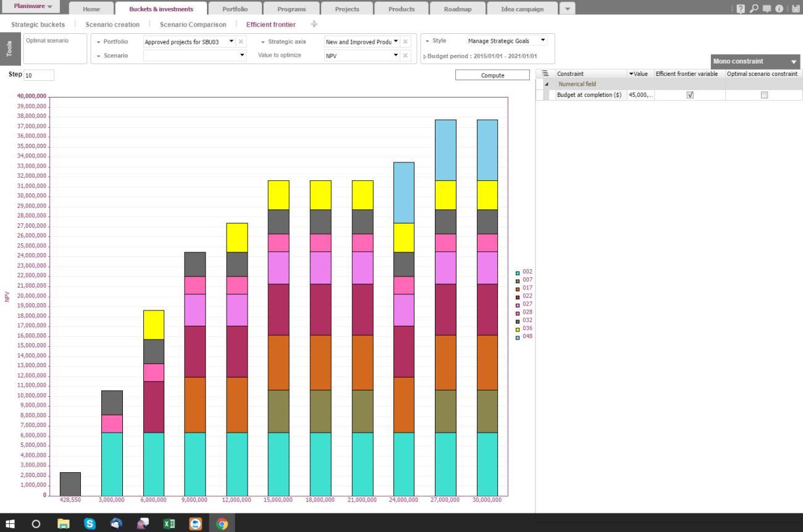Add a new view with plus icon
This screenshot has width=803, height=532.
click(314, 24)
